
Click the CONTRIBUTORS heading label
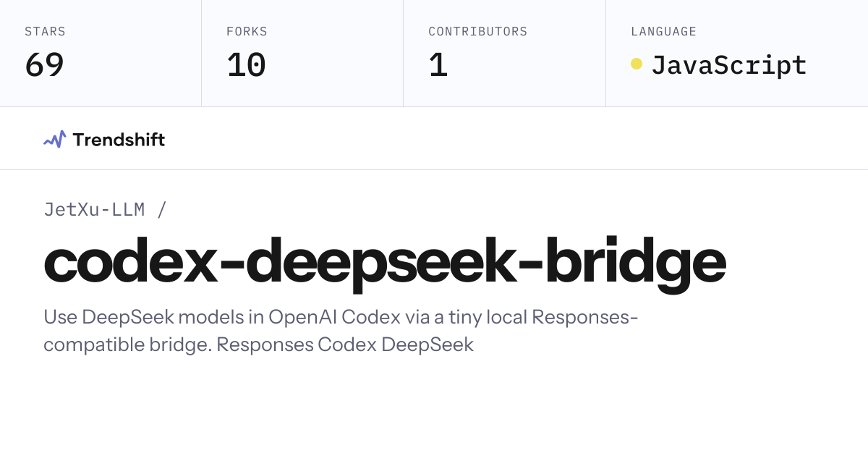478,32
